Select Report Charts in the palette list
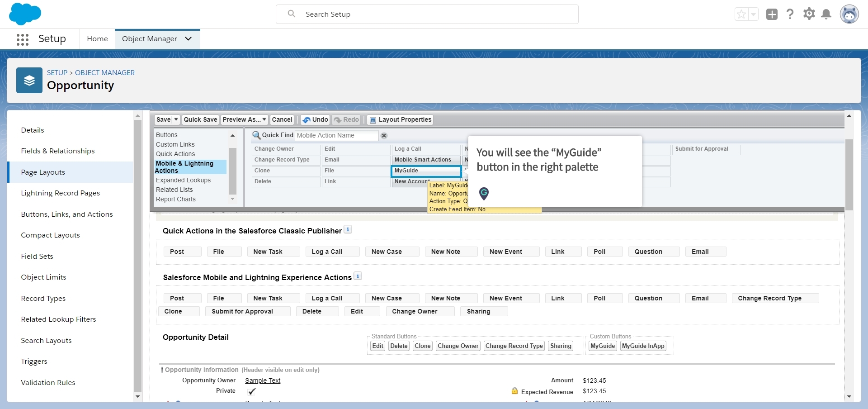 point(176,199)
